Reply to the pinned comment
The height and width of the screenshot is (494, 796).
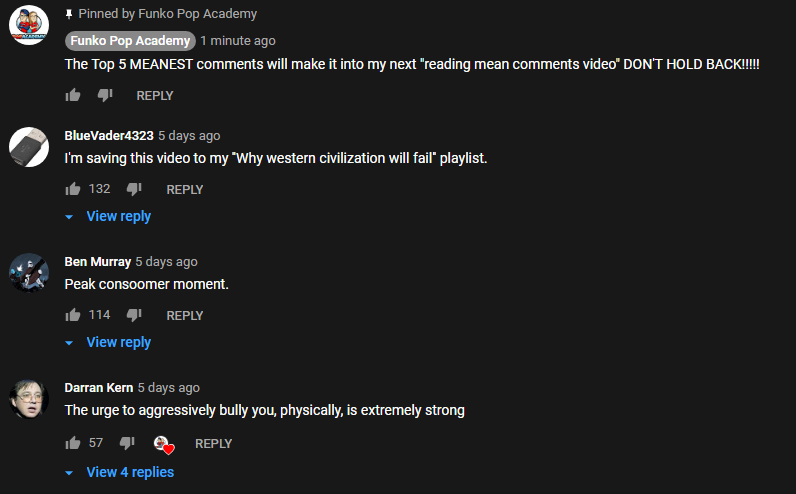155,95
